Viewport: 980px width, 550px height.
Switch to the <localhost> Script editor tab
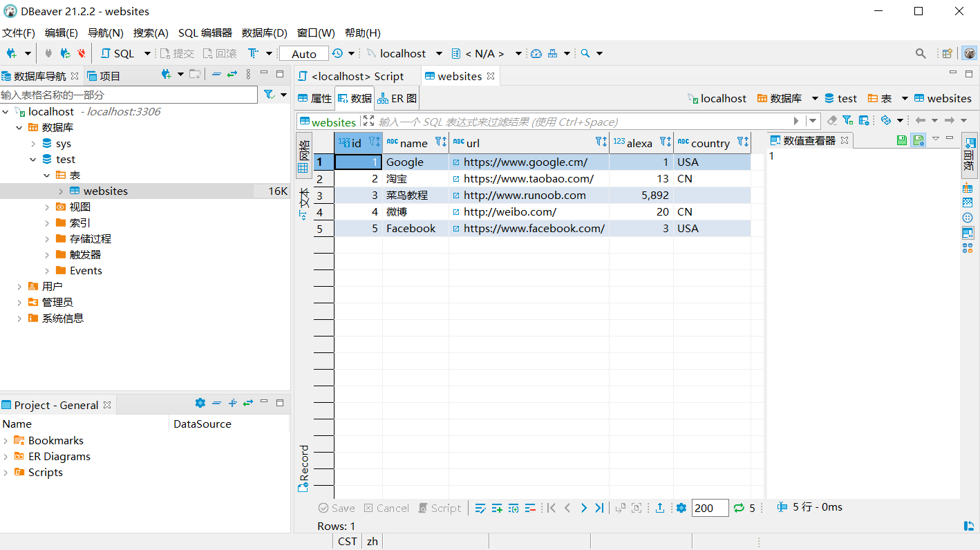tap(351, 76)
